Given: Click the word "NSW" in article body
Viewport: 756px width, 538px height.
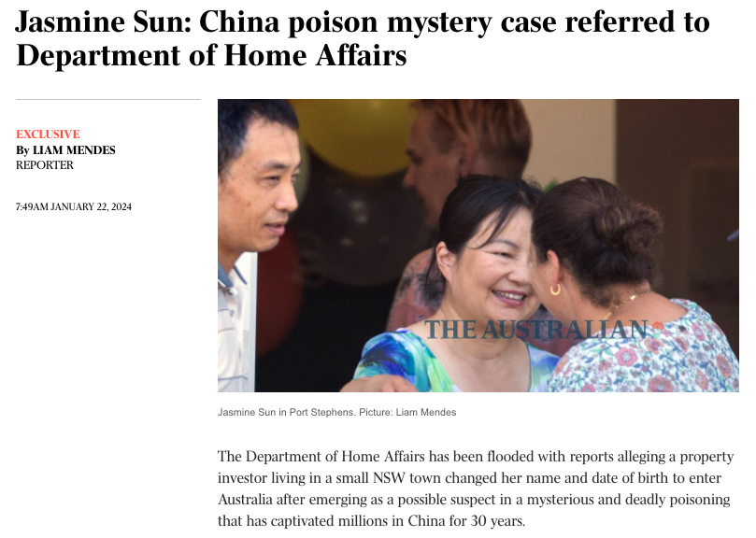Looking at the screenshot, I should coord(389,477).
